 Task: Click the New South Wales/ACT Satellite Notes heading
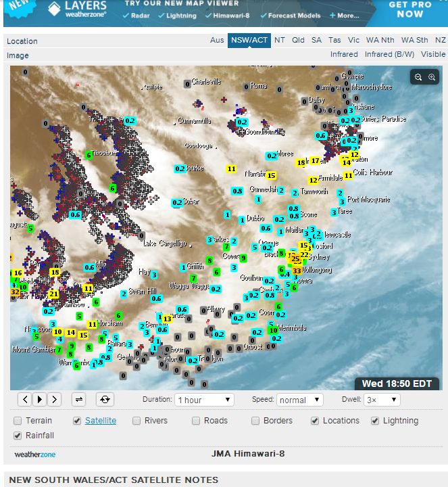pos(114,480)
